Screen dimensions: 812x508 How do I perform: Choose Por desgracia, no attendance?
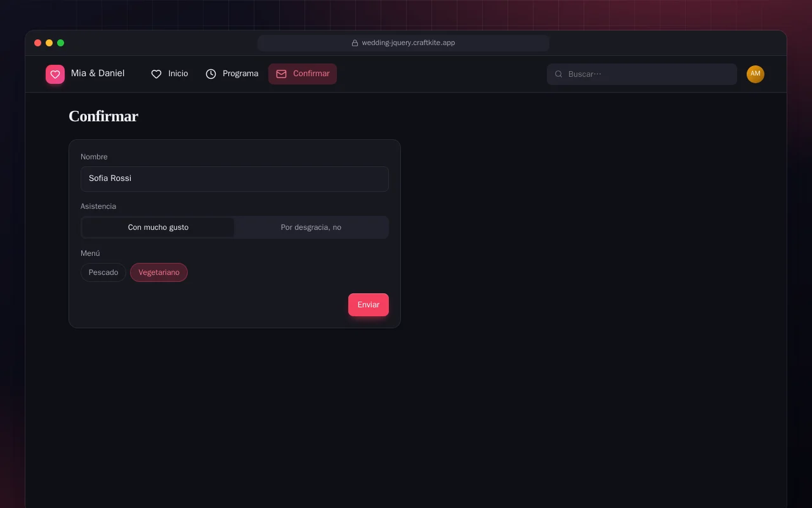311,227
